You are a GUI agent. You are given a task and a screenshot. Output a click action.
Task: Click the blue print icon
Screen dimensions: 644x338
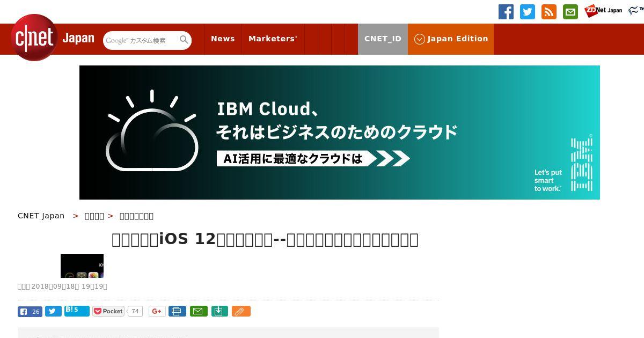coord(177,311)
